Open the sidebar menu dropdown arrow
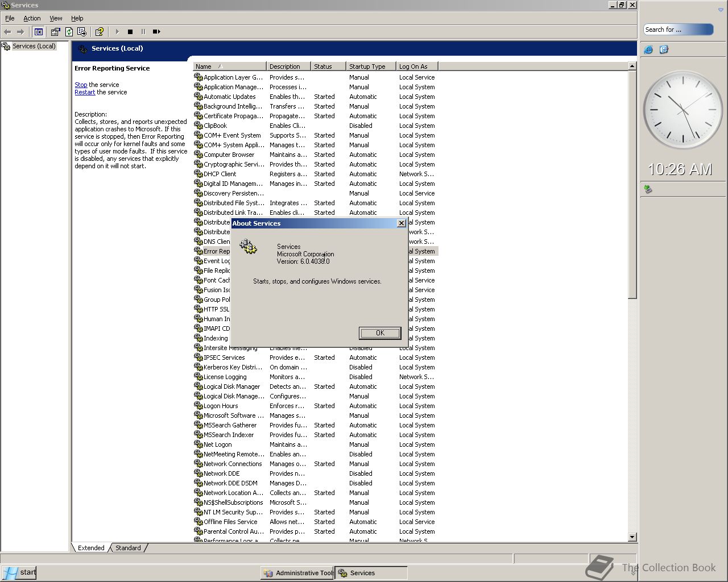This screenshot has width=728, height=582. tap(721, 10)
